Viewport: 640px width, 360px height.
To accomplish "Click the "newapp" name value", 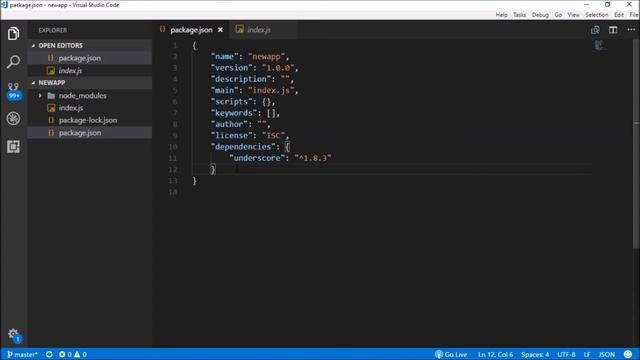I will (x=266, y=56).
